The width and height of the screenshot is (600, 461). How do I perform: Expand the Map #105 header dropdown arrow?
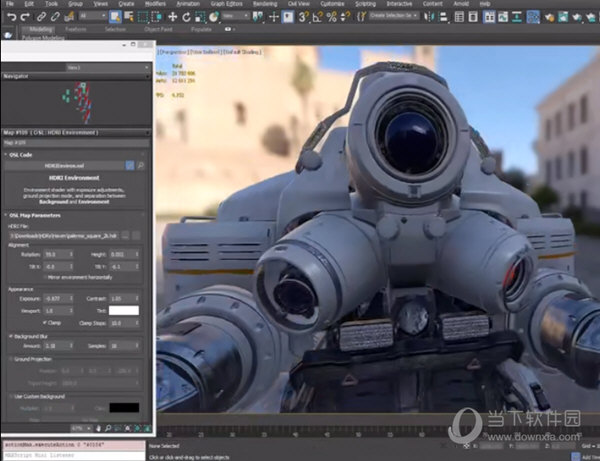click(x=148, y=133)
